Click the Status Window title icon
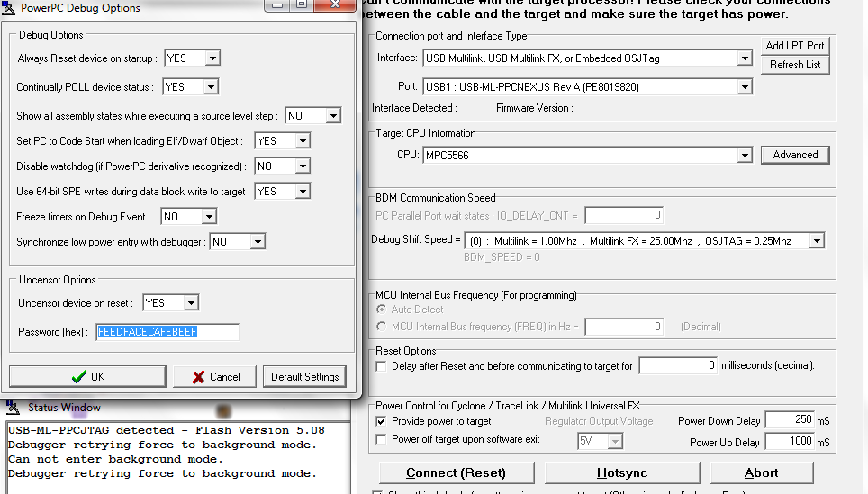Image resolution: width=868 pixels, height=494 pixels. pos(13,408)
